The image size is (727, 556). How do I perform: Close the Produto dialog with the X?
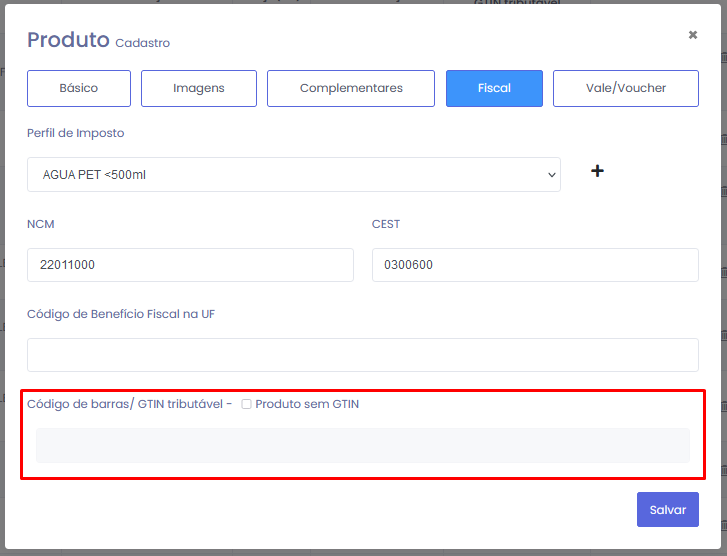692,35
